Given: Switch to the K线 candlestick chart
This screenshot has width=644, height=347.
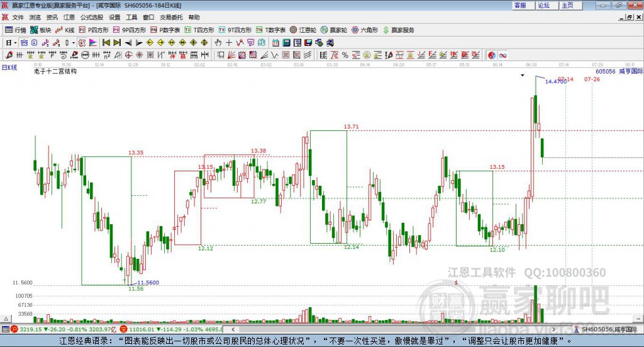Looking at the screenshot, I should (65, 30).
